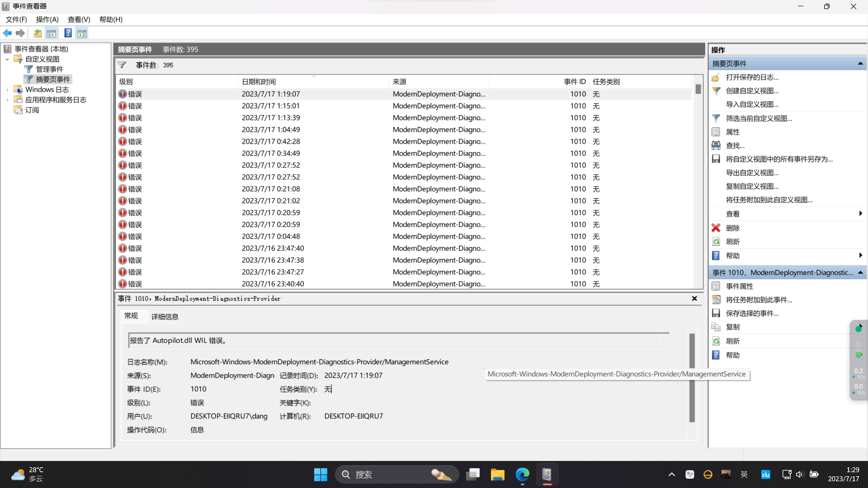The image size is (868, 488).
Task: Click the blue help toolbar icon
Action: 68,33
